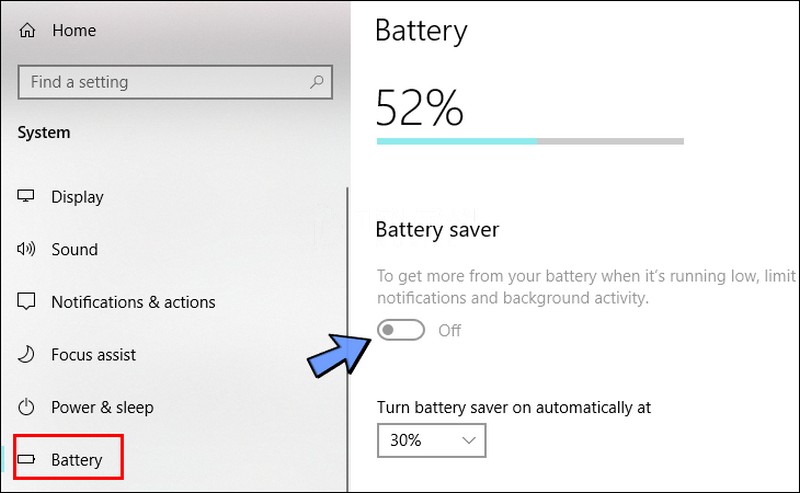Return to Settings via the Home label
Image resolution: width=800 pixels, height=493 pixels.
74,31
